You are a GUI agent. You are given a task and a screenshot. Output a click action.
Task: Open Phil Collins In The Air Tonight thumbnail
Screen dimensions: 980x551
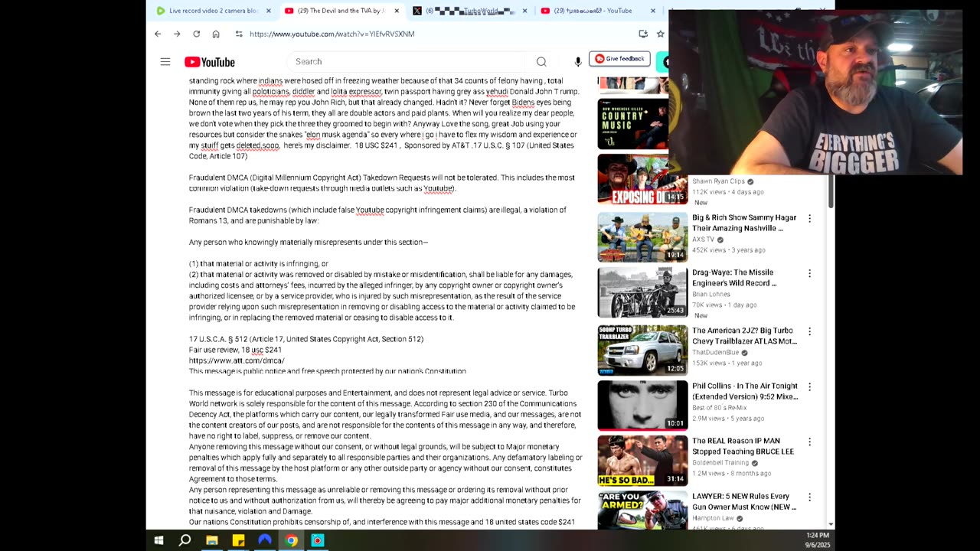(x=642, y=406)
